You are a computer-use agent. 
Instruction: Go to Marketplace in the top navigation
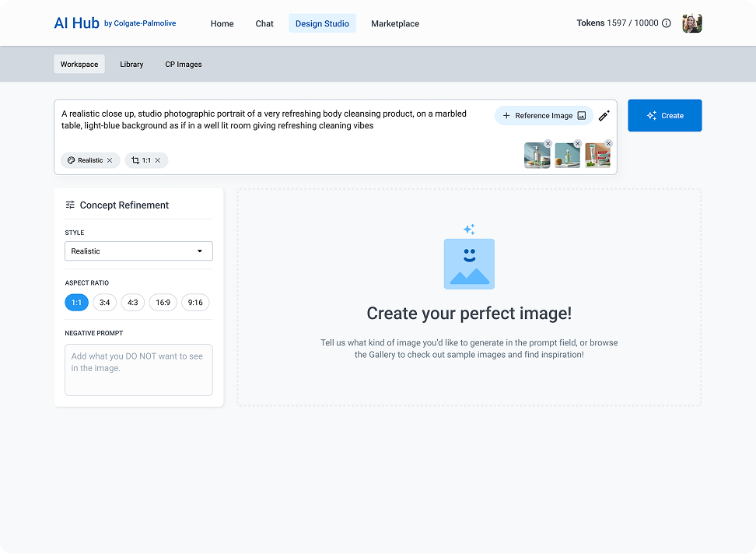394,23
